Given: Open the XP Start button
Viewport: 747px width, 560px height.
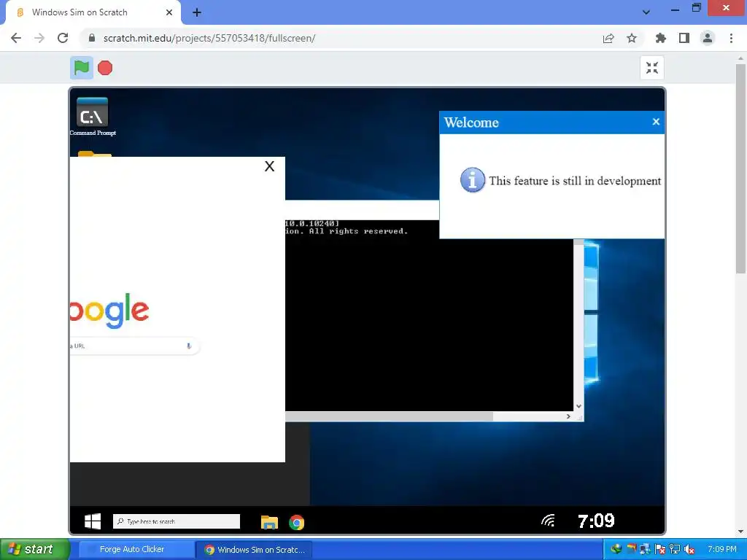Looking at the screenshot, I should [x=34, y=549].
